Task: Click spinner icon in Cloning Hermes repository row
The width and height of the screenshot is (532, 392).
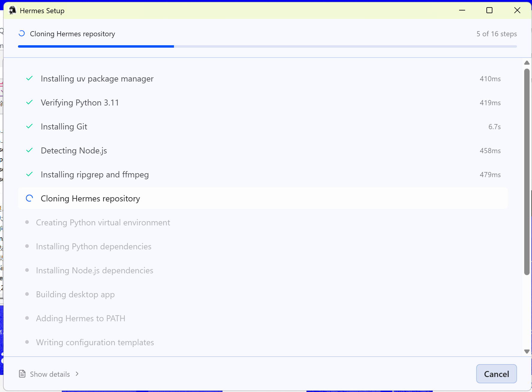Action: point(29,198)
